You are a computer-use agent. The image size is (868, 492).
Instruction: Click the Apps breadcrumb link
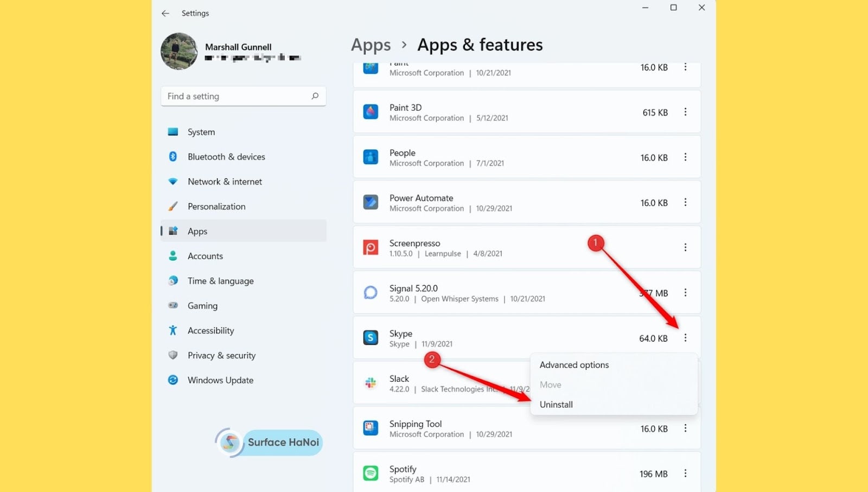(371, 45)
